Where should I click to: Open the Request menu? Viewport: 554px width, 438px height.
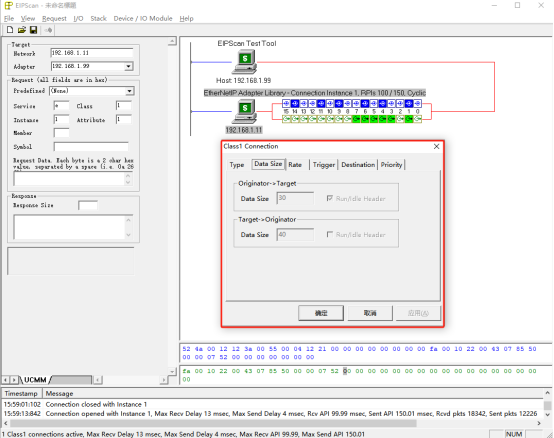tap(54, 18)
